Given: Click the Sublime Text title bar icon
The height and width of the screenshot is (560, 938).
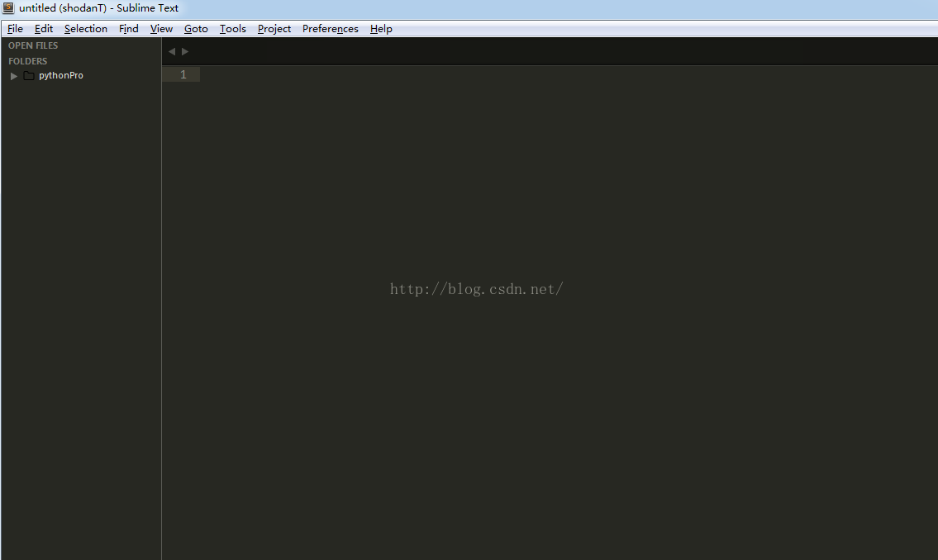Looking at the screenshot, I should coord(8,7).
